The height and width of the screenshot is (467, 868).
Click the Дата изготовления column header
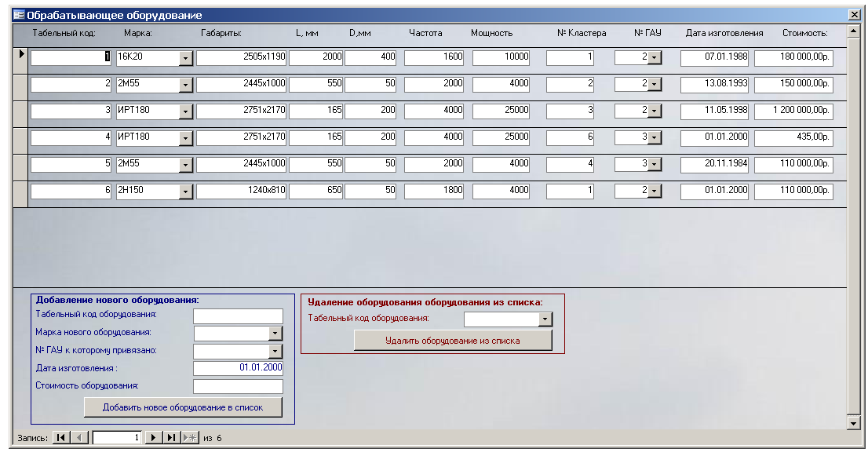pos(724,33)
